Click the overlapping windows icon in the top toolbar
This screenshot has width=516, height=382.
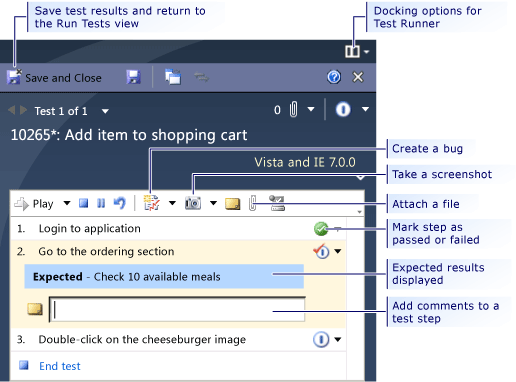coord(173,77)
